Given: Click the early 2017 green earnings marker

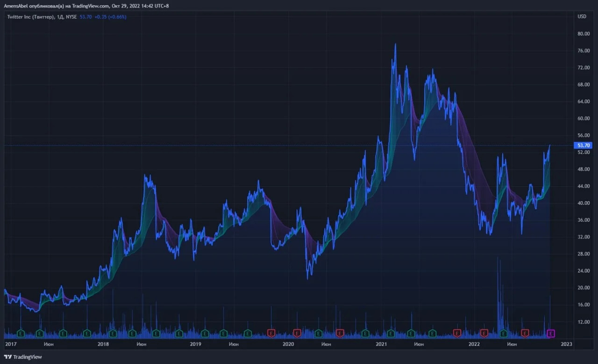Looking at the screenshot, I should (x=21, y=333).
